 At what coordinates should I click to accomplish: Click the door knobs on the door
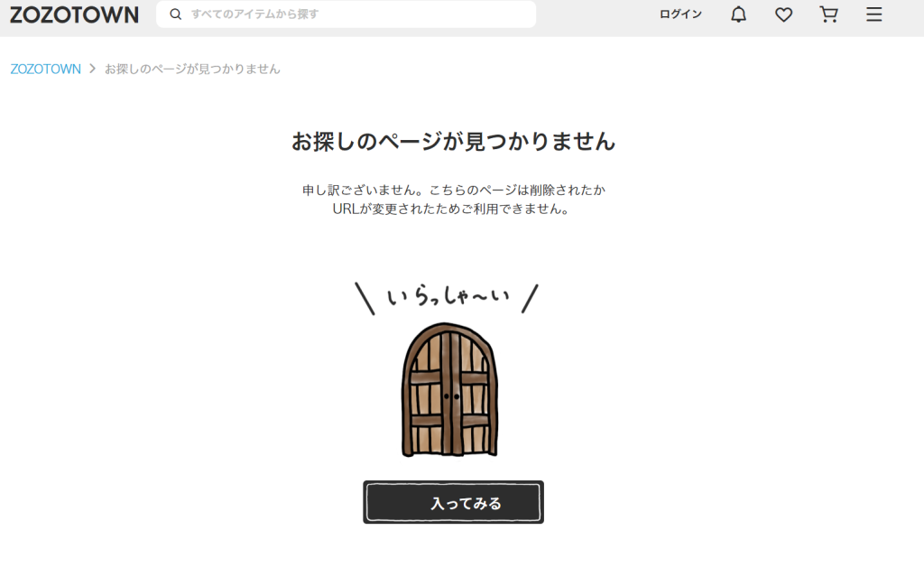click(x=451, y=396)
